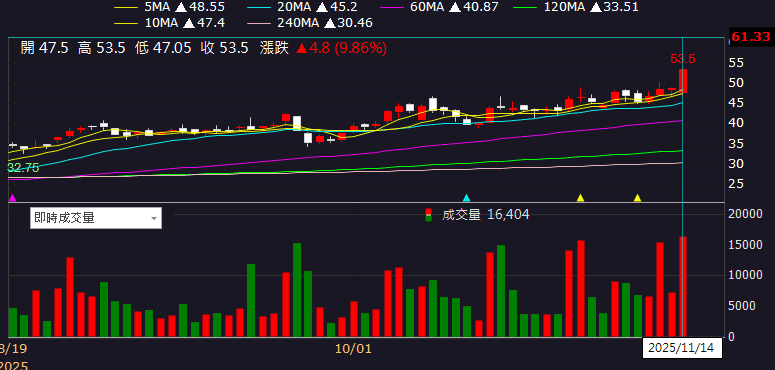Screen dimensions: 775x370
Task: Click the latest red candlestick
Action: (x=683, y=81)
